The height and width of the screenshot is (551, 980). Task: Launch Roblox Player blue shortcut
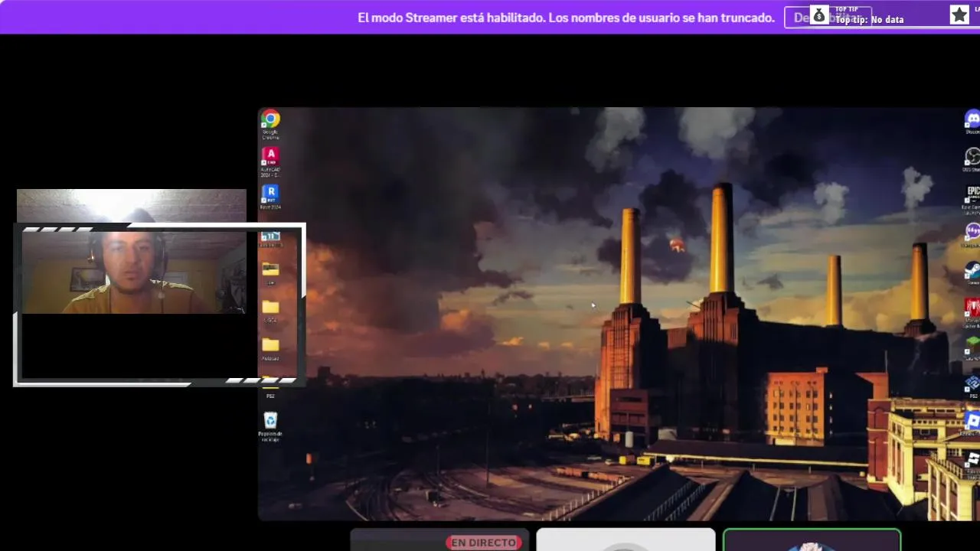tap(972, 422)
